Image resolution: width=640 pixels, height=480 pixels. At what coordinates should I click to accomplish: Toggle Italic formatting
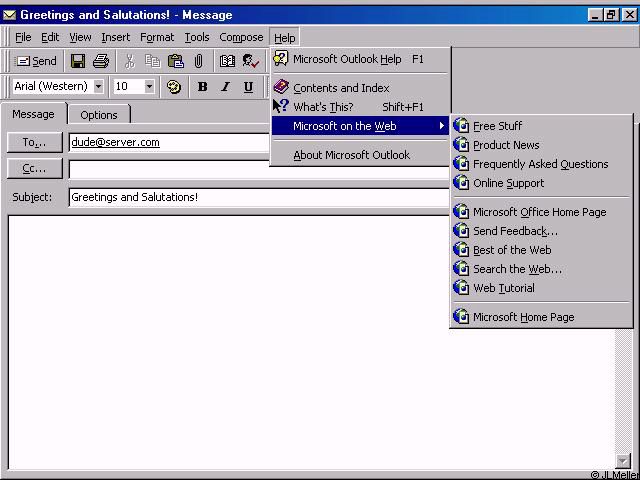pos(226,87)
